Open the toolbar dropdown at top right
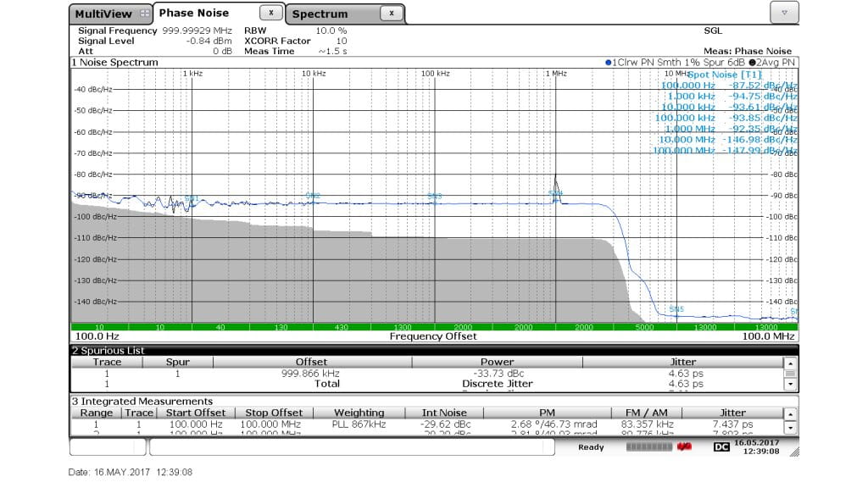 785,12
